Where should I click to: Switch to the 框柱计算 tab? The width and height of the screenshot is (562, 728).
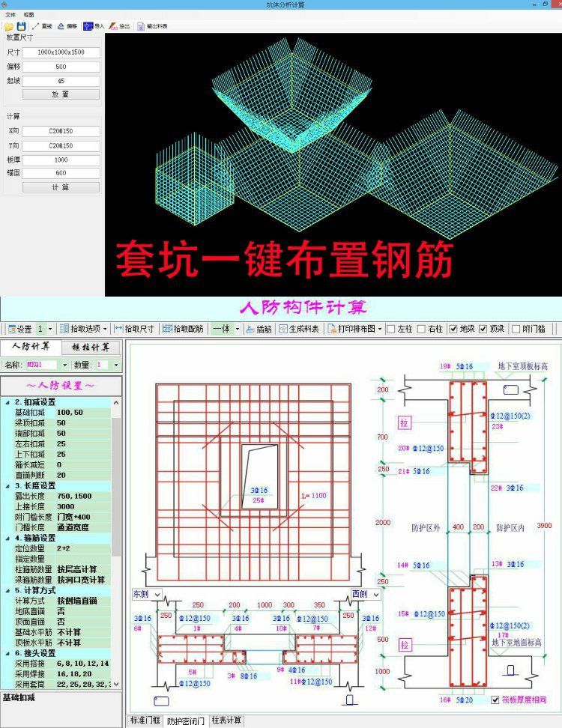coord(91,347)
